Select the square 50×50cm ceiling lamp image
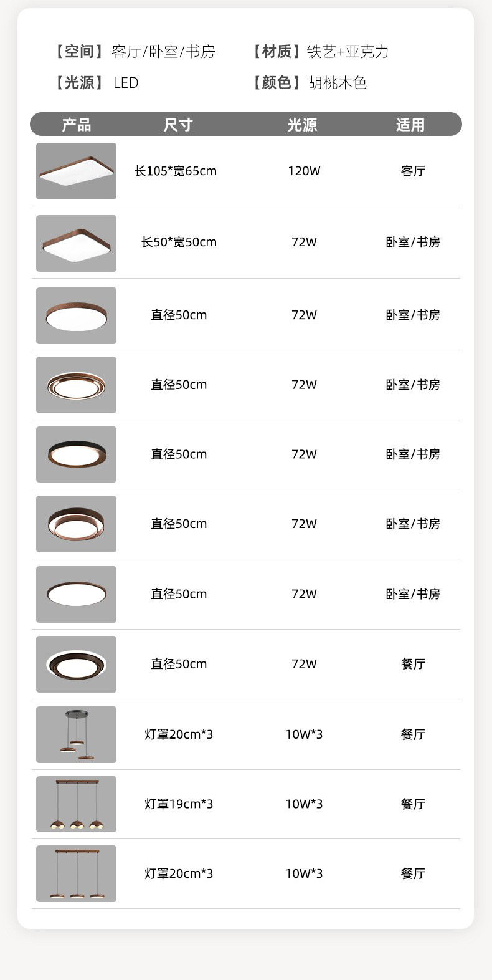This screenshot has width=492, height=980. pos(76,243)
